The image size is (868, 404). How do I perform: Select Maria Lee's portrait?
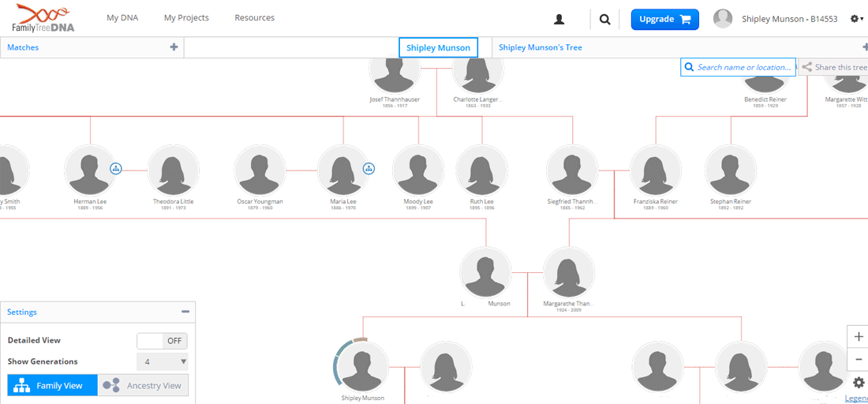tap(343, 170)
